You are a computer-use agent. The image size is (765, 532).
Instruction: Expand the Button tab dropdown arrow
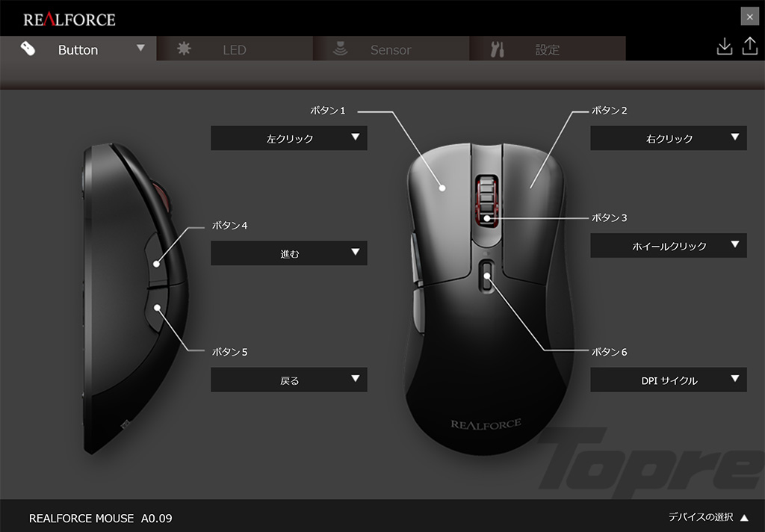(140, 48)
